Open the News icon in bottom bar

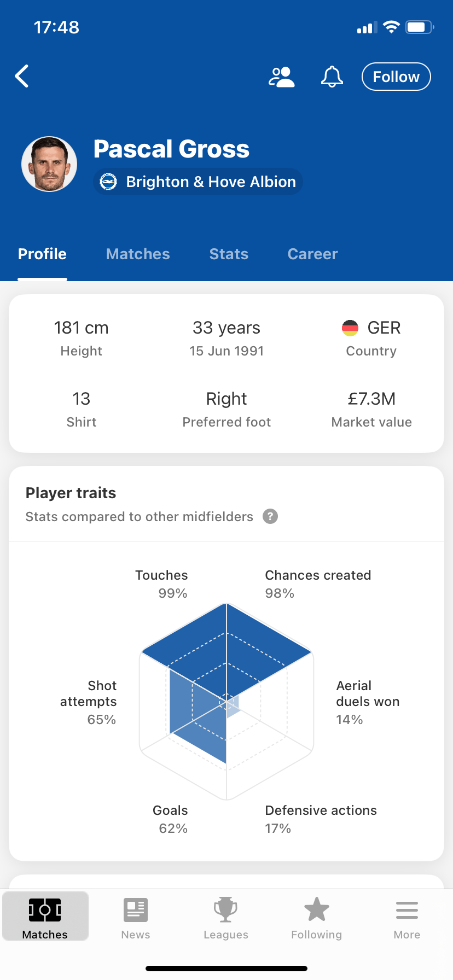136,911
